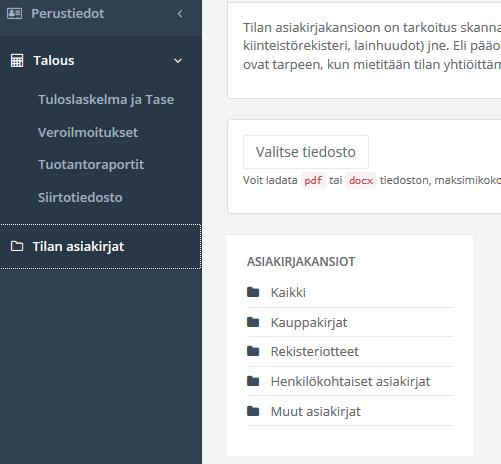Open the Tuloslaskelma ja Tase page
Viewport: 501px width, 464px height.
(106, 99)
